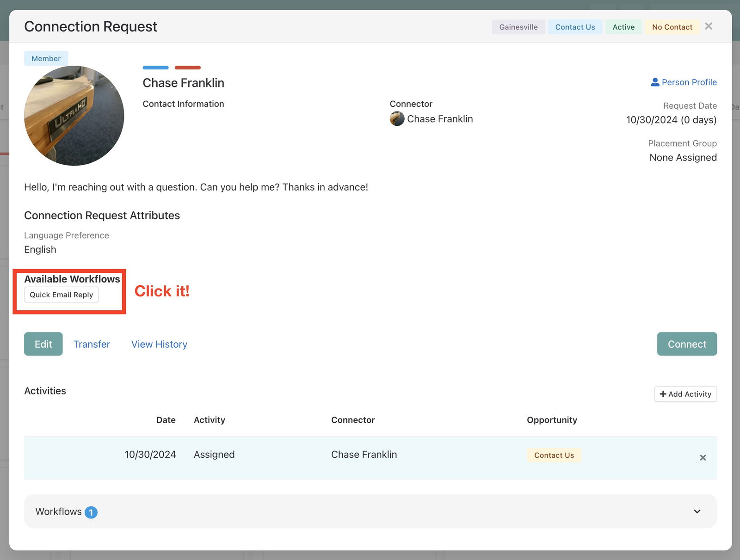Click the Opportunity column header
Screen dimensions: 740x560
click(552, 420)
